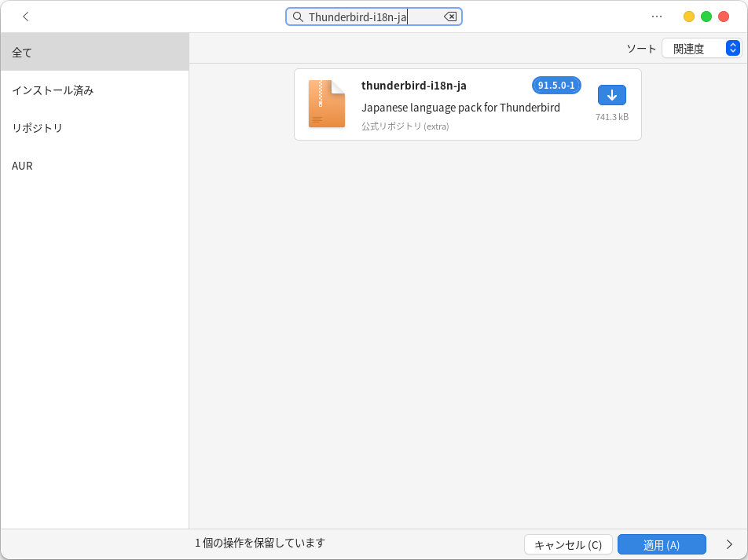The height and width of the screenshot is (560, 748).
Task: Click the download arrow for thunderbird-i18n-ja
Action: pos(611,95)
